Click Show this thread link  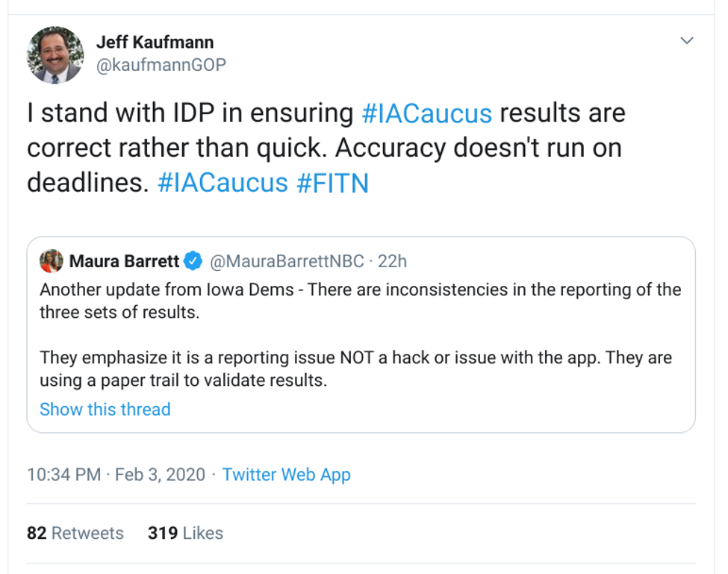tap(105, 409)
